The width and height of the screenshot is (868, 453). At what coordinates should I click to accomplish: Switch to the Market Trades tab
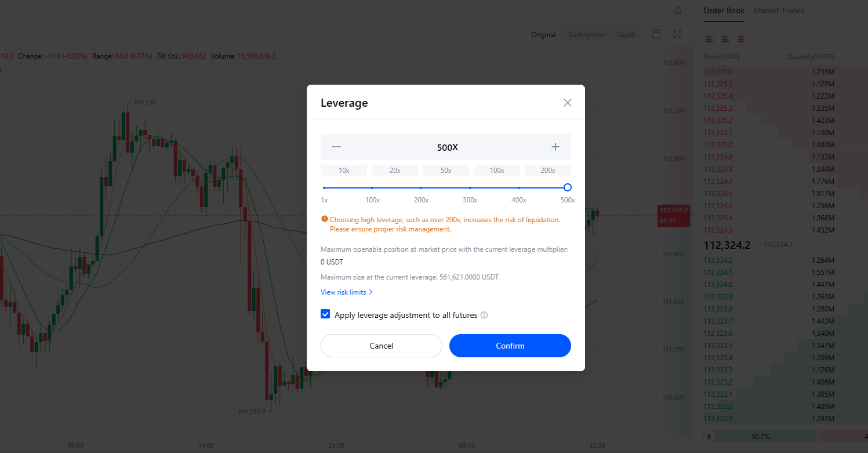(779, 10)
